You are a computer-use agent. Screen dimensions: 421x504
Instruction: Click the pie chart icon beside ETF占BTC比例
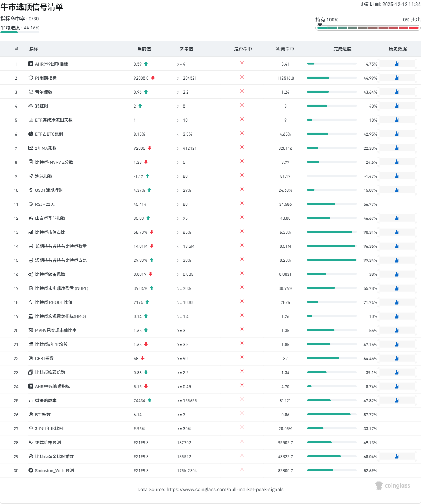point(31,134)
